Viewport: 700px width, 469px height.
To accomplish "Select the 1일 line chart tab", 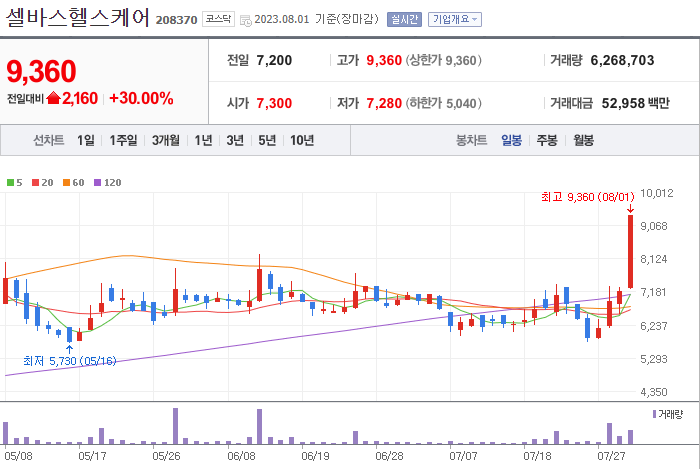I will click(86, 141).
